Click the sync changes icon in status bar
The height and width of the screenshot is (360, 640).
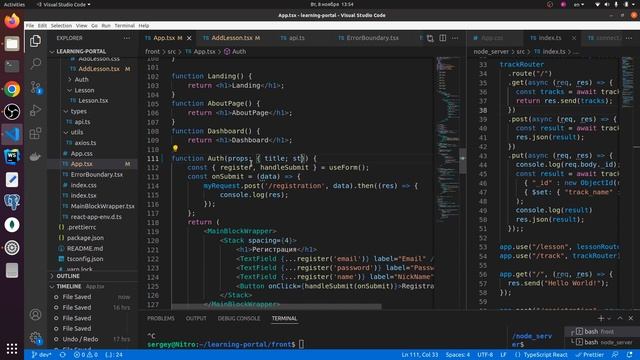click(x=62, y=355)
